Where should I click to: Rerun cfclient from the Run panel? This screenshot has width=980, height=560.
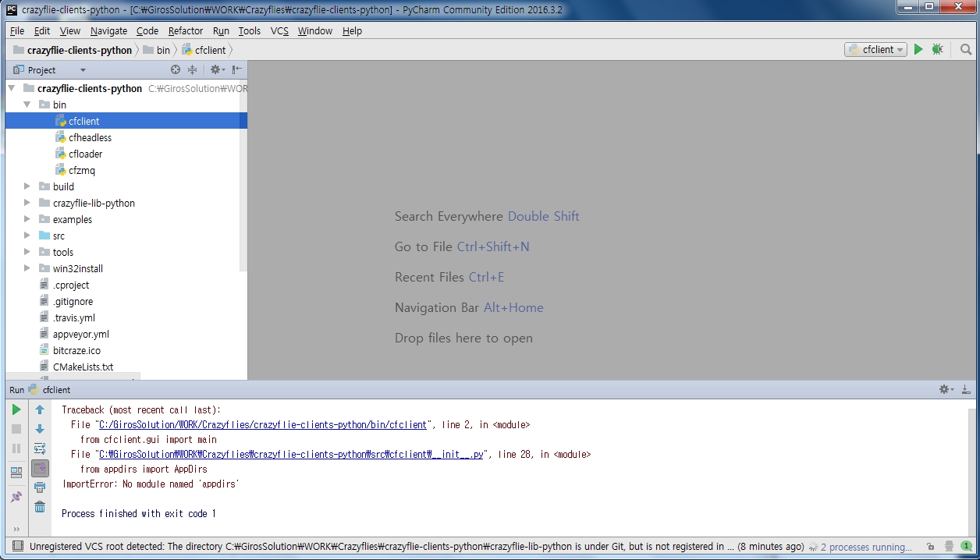coord(16,409)
